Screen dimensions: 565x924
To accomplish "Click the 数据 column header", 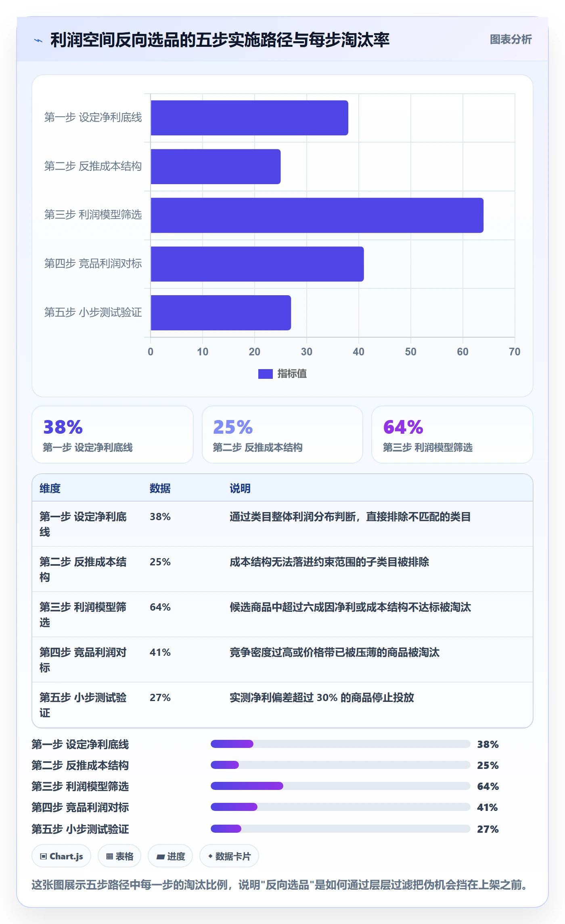I will pos(160,488).
